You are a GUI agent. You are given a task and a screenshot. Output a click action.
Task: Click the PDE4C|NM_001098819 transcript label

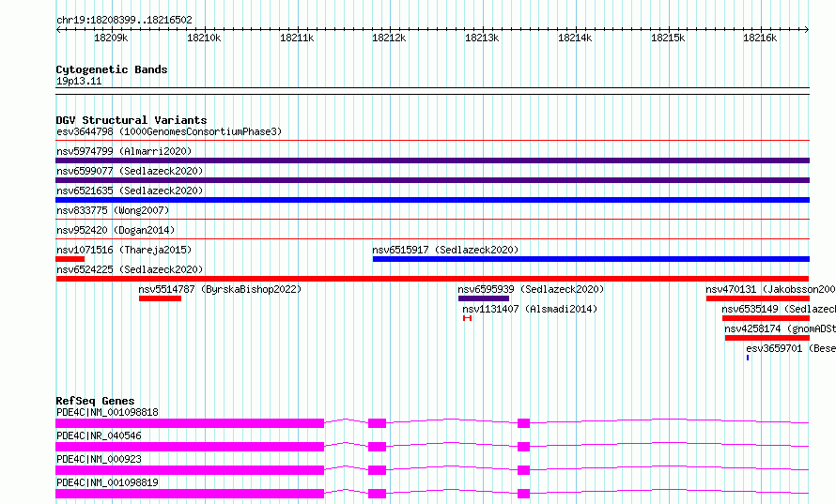[x=107, y=482]
